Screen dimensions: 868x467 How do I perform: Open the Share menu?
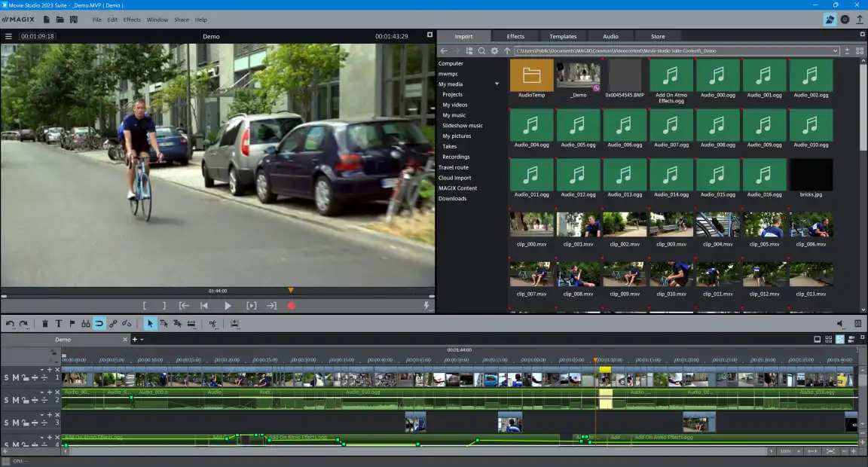pyautogui.click(x=182, y=20)
